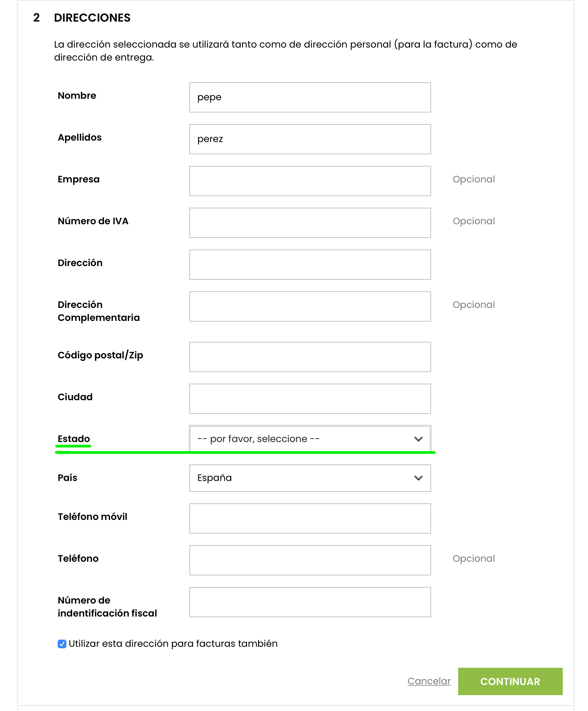
Task: Click into the Ciudad input field
Action: pos(310,399)
